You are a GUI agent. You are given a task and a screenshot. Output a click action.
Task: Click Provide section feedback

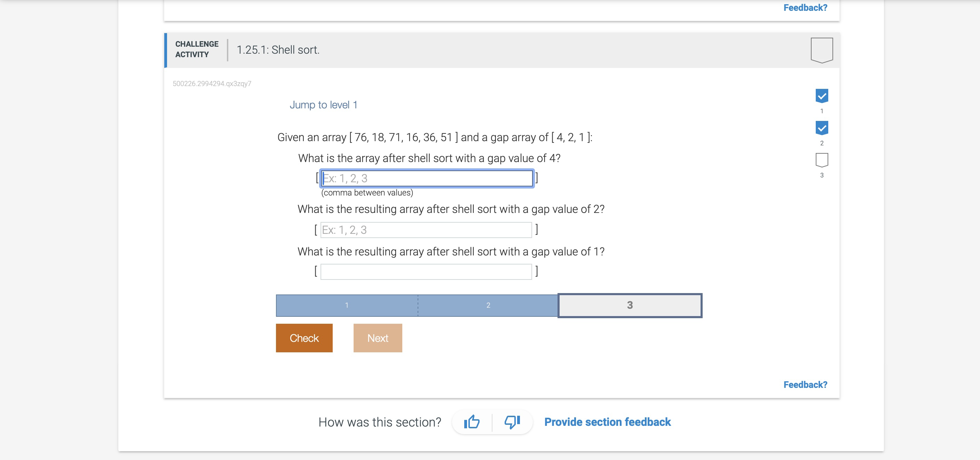(608, 422)
